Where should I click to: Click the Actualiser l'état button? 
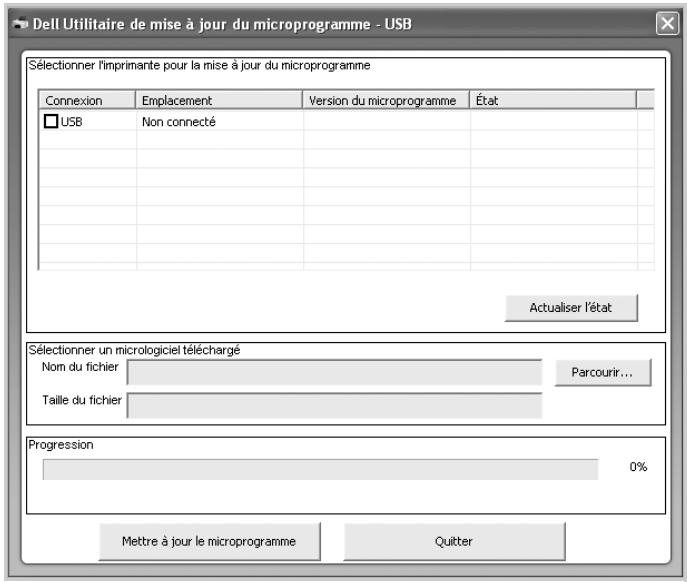click(x=571, y=308)
